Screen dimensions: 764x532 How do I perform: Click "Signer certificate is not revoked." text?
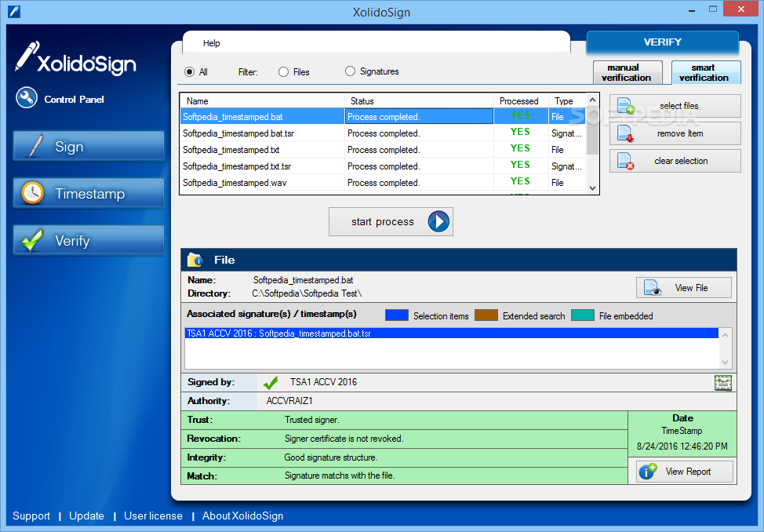point(344,439)
